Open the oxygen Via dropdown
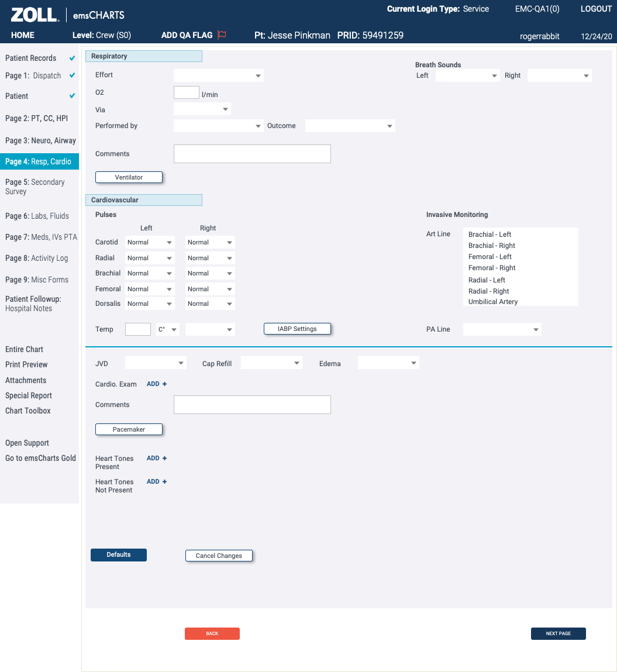Viewport: 617px width, 672px height. tap(202, 109)
